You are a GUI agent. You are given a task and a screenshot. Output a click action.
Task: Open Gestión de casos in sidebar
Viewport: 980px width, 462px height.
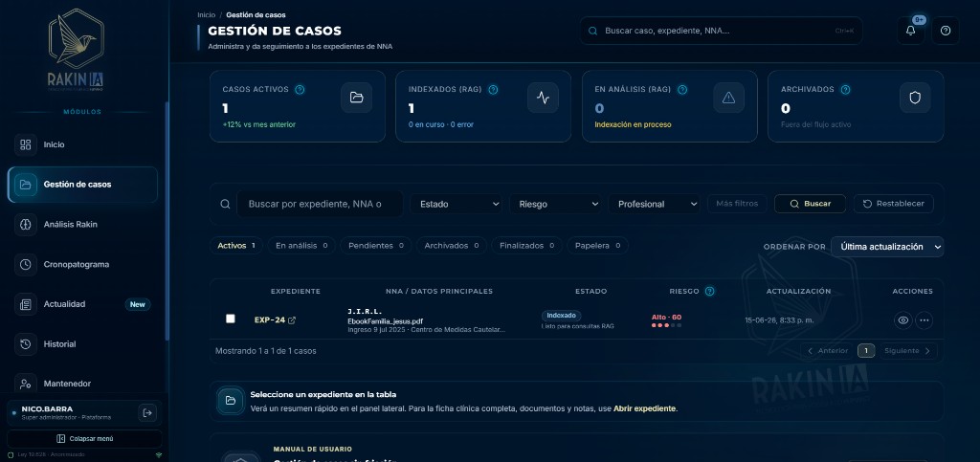82,185
